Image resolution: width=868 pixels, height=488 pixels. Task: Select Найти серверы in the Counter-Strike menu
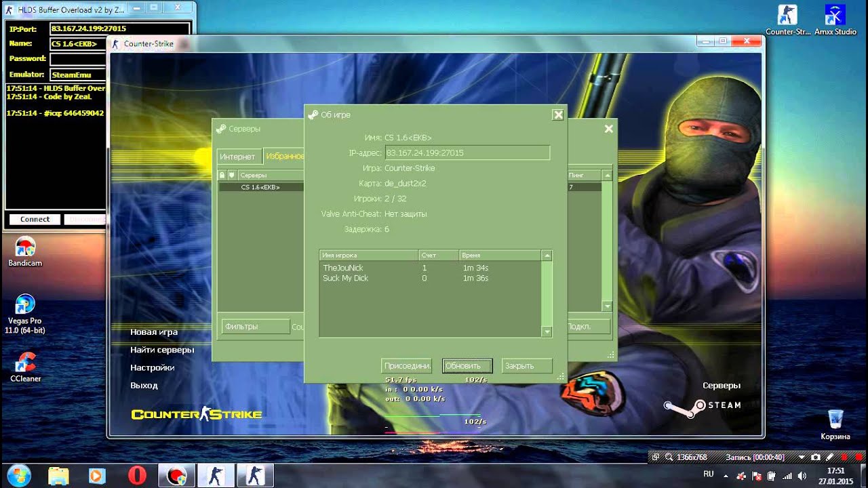[x=162, y=350]
